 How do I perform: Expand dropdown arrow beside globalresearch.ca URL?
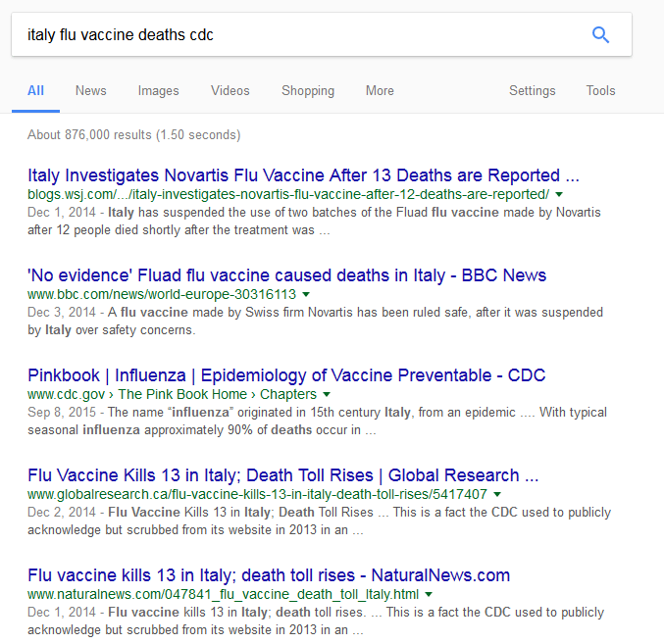[x=497, y=494]
